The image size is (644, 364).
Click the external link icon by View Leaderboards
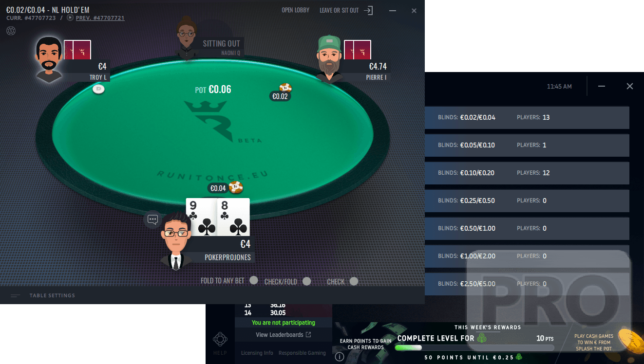pyautogui.click(x=308, y=335)
